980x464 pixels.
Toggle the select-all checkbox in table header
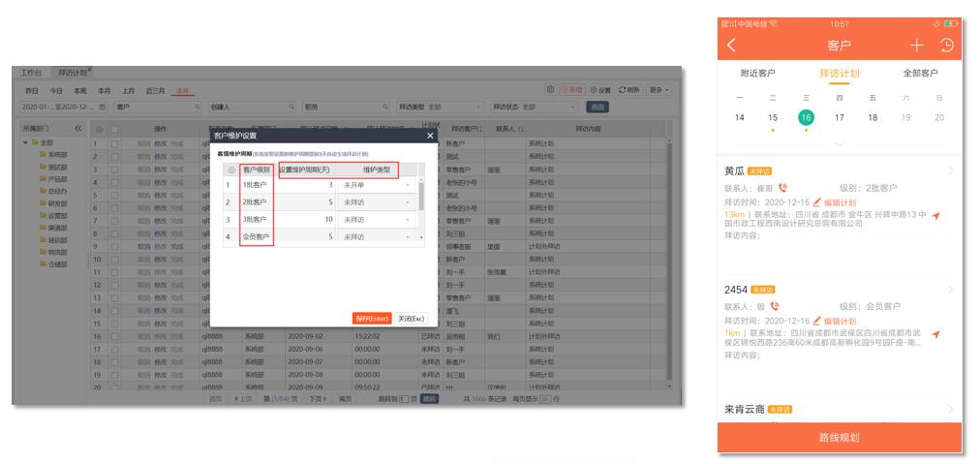pos(114,130)
